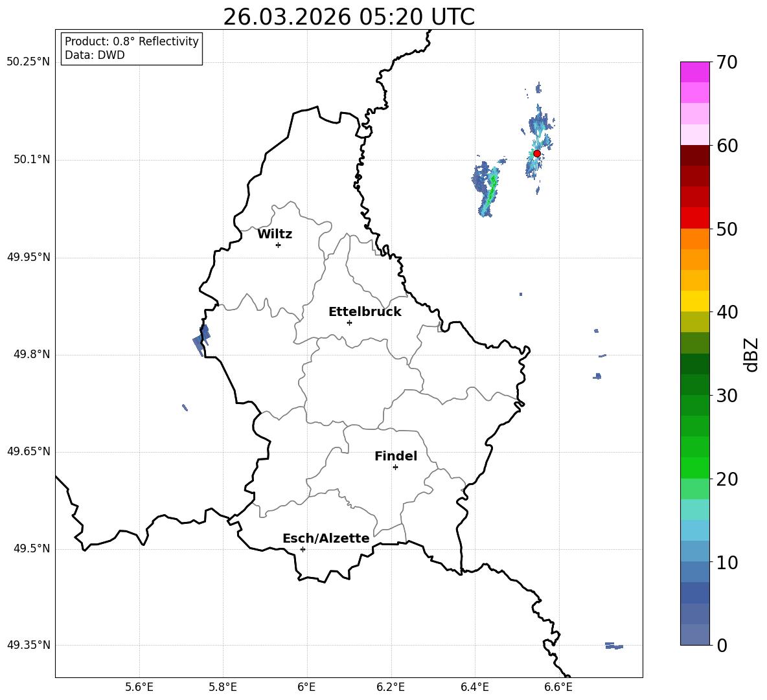Click the 5.8°E longitude label

coord(223,687)
